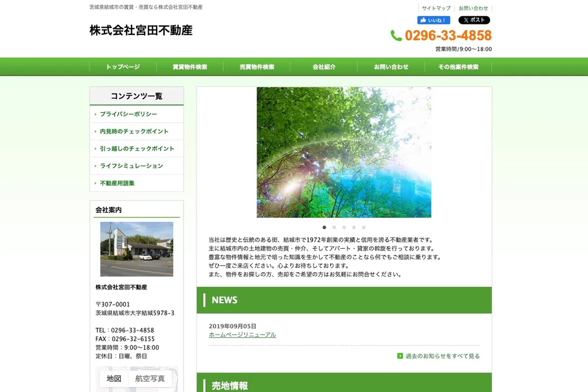
Task: Open the サイトマップ link at top
Action: [436, 8]
